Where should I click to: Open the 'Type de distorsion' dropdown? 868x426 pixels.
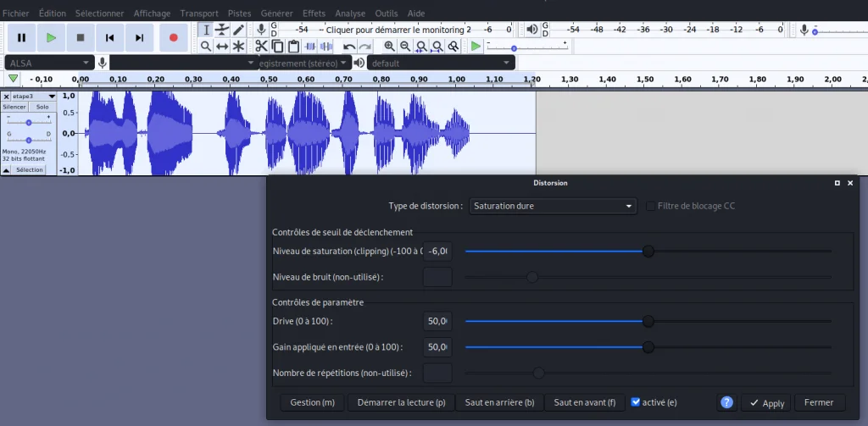[553, 206]
